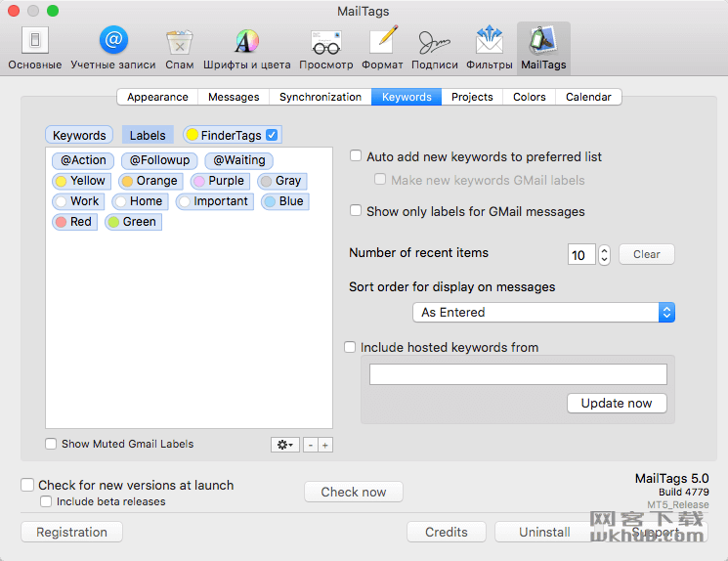
Task: Select the Red label tag
Action: 74,222
